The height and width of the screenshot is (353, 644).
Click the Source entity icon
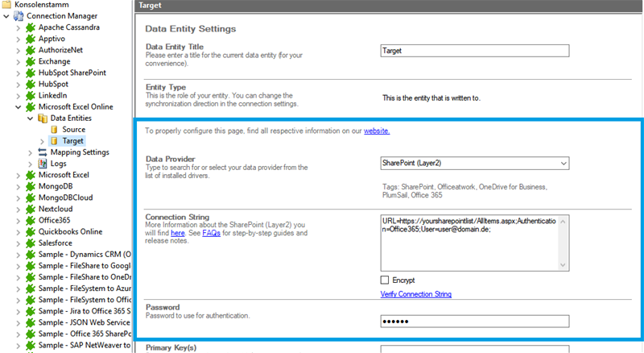[x=54, y=129]
